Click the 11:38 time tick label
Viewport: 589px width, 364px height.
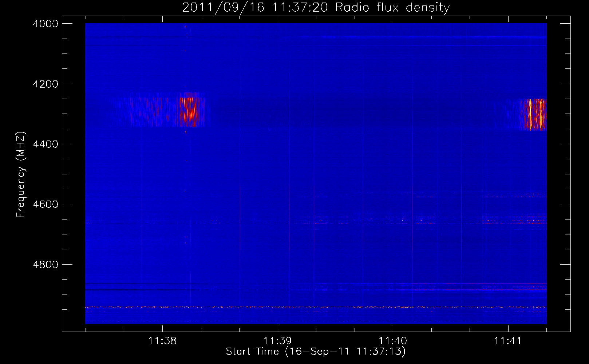[x=162, y=341]
